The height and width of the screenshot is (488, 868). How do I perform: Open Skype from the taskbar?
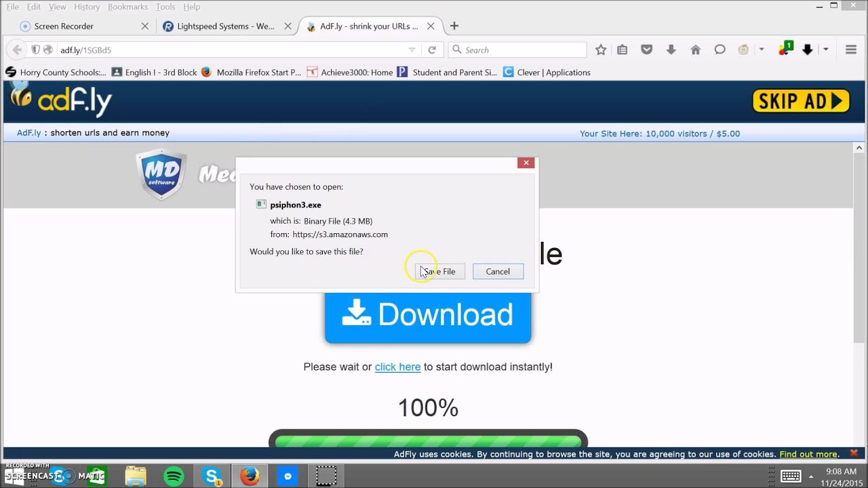pos(212,476)
